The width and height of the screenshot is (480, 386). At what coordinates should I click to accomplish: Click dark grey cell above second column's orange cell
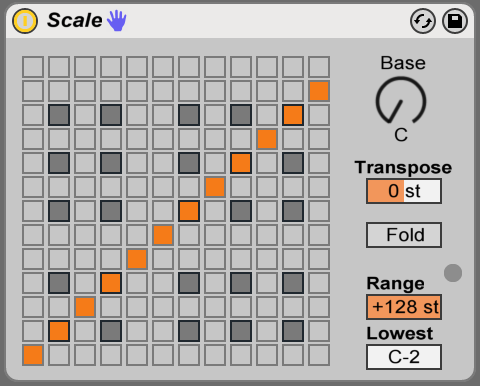click(x=59, y=283)
